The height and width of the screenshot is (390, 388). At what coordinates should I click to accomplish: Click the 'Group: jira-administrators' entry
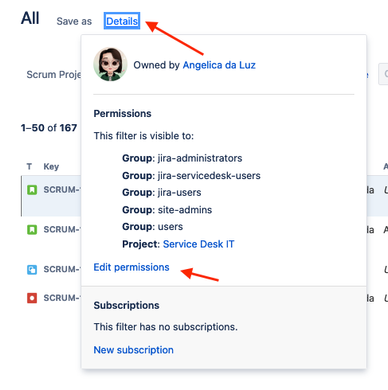pos(182,158)
